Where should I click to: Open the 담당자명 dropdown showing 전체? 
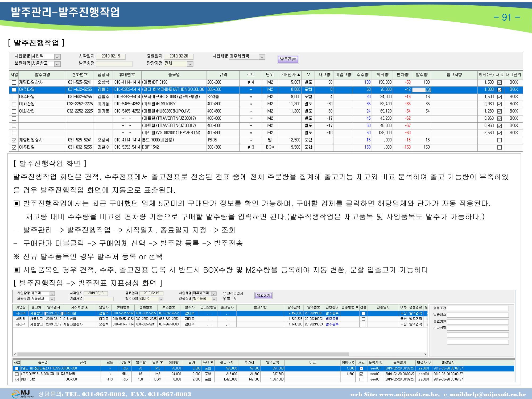189,64
